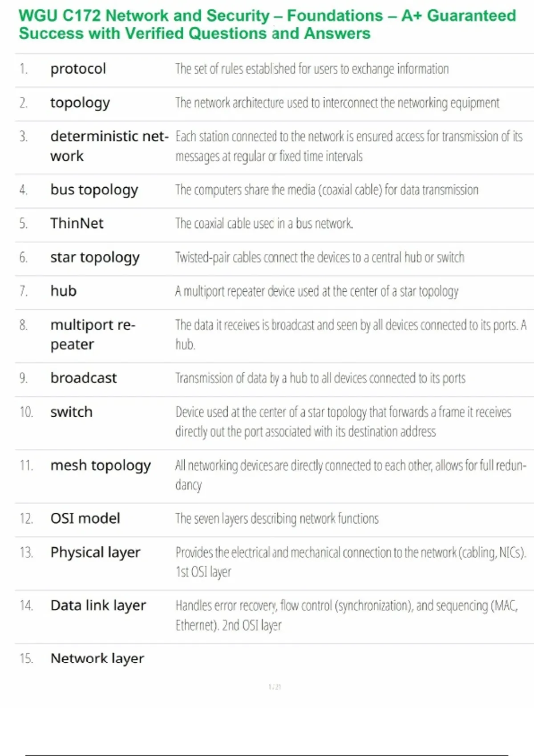Click the term "protocol"

[x=78, y=69]
